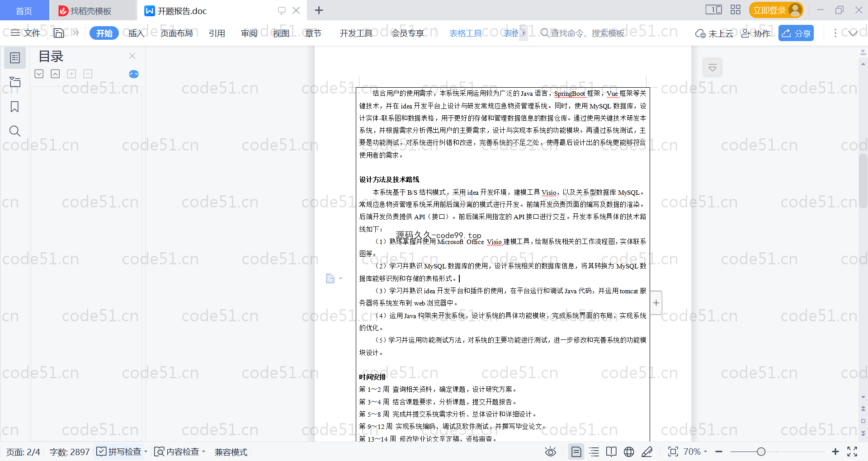Image resolution: width=868 pixels, height=461 pixels.
Task: Click the 立即登录 login button
Action: tap(776, 10)
